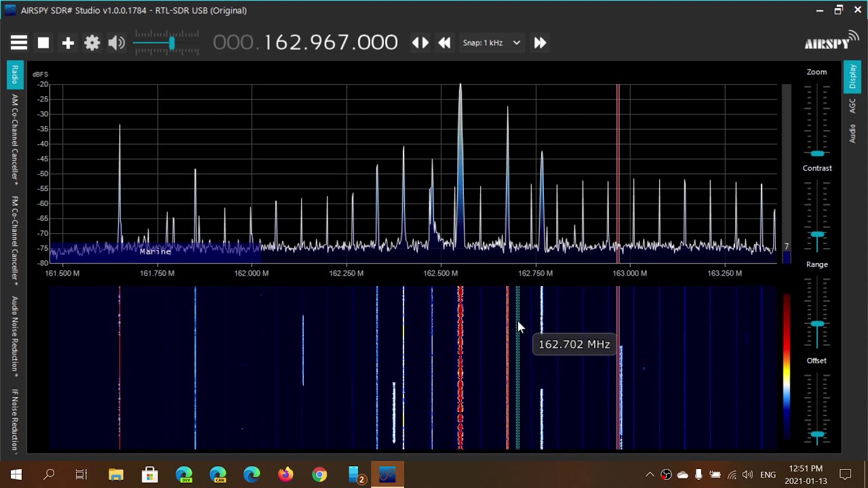868x488 pixels.
Task: Open AM Co-Channel Canceller tab
Action: (x=15, y=140)
